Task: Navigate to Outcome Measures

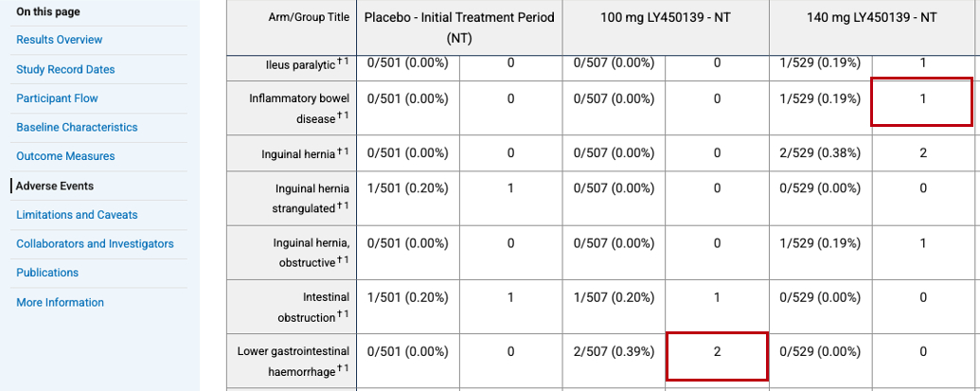Action: 65,156
